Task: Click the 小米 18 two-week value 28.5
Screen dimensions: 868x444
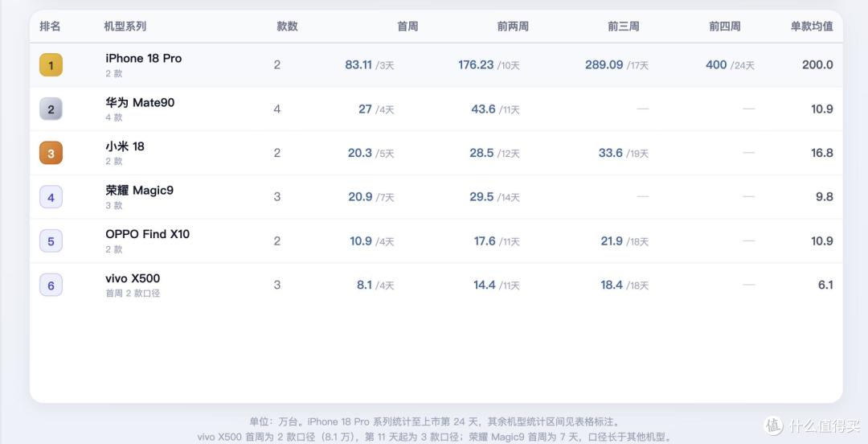Action: (x=481, y=153)
